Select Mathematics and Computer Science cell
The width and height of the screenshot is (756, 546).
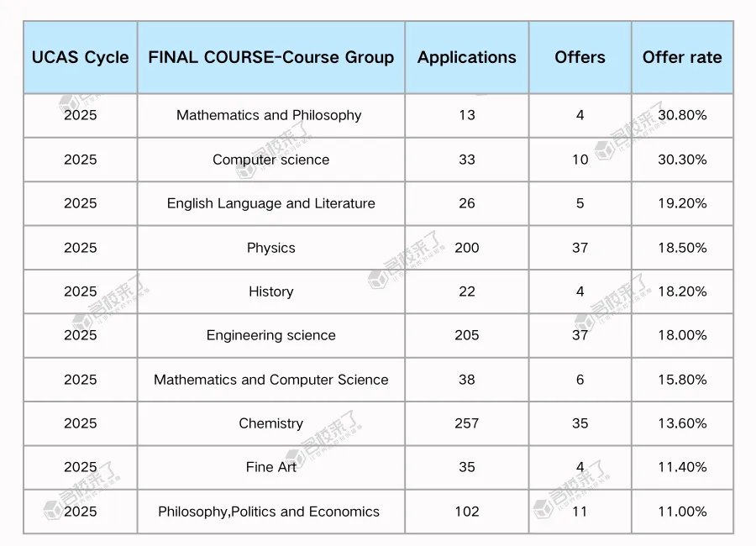pyautogui.click(x=271, y=380)
